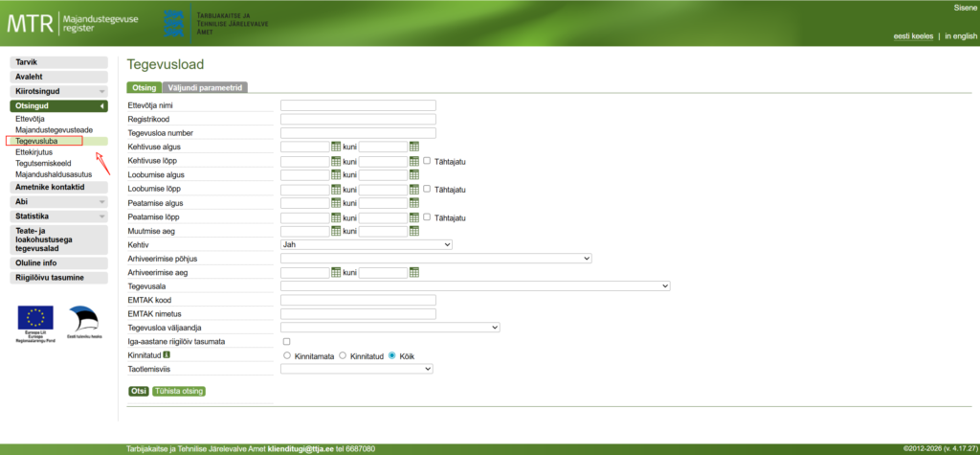The height and width of the screenshot is (455, 980).
Task: Open calendar for Loobumise algus start date
Action: click(x=336, y=175)
